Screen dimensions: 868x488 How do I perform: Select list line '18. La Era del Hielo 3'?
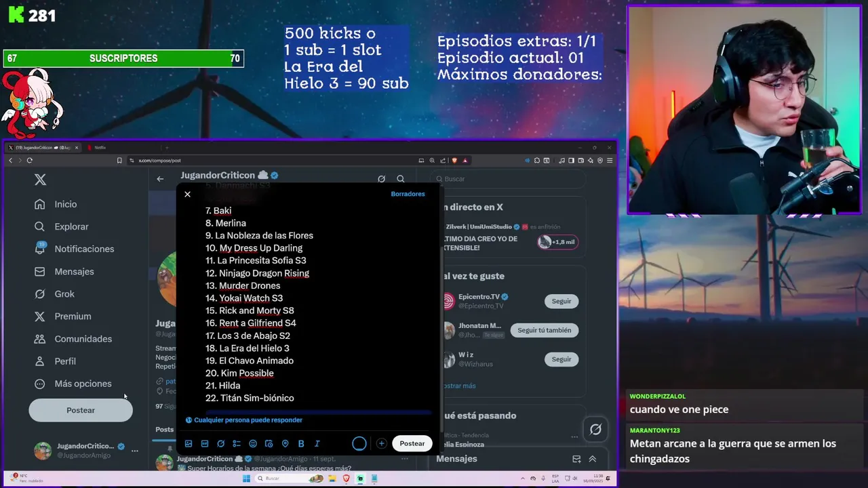(x=248, y=348)
